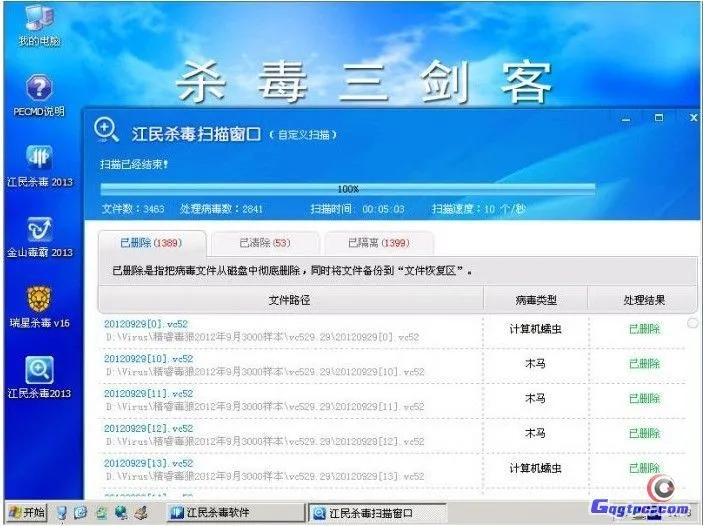Maximize the 江民杀毒扫描窗口 window

659,118
